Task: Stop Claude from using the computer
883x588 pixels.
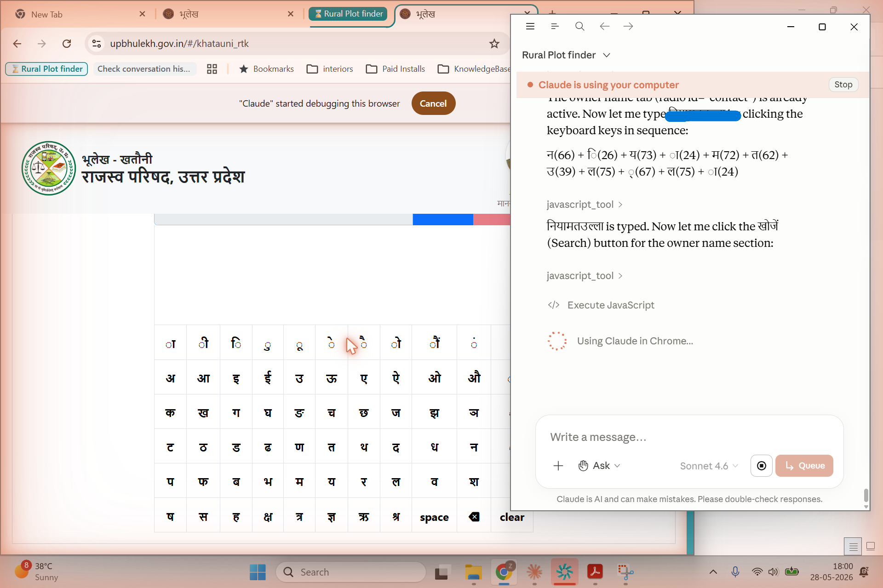Action: click(843, 85)
